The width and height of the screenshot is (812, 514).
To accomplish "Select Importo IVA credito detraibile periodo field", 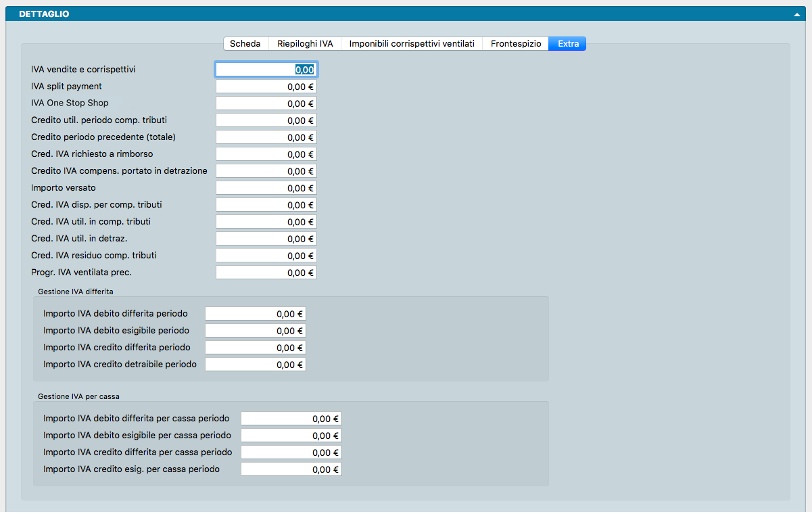I will click(255, 365).
